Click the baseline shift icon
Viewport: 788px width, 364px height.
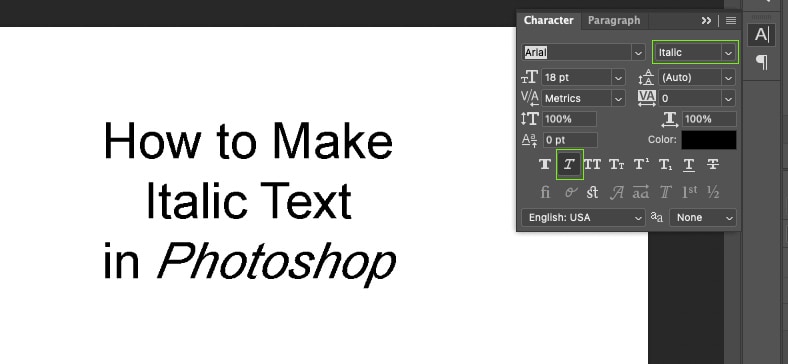[x=530, y=140]
